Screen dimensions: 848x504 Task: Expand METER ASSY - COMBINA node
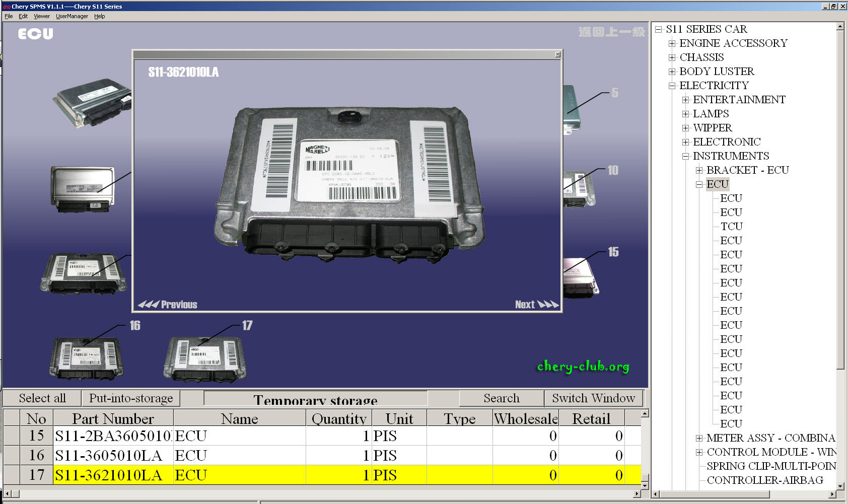tap(699, 438)
